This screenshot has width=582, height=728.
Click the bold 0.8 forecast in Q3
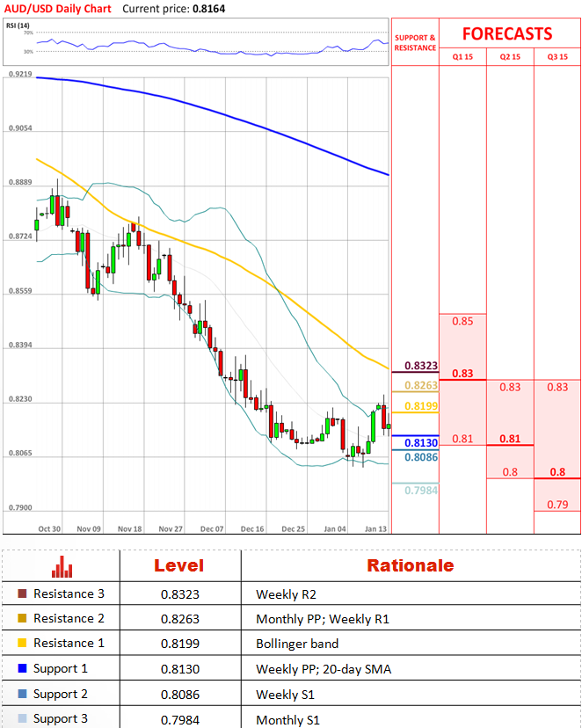557,472
